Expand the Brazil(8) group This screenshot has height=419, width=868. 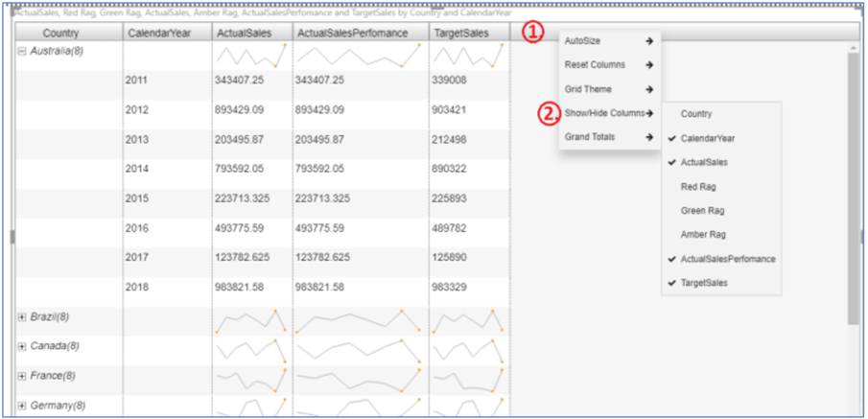pos(22,317)
